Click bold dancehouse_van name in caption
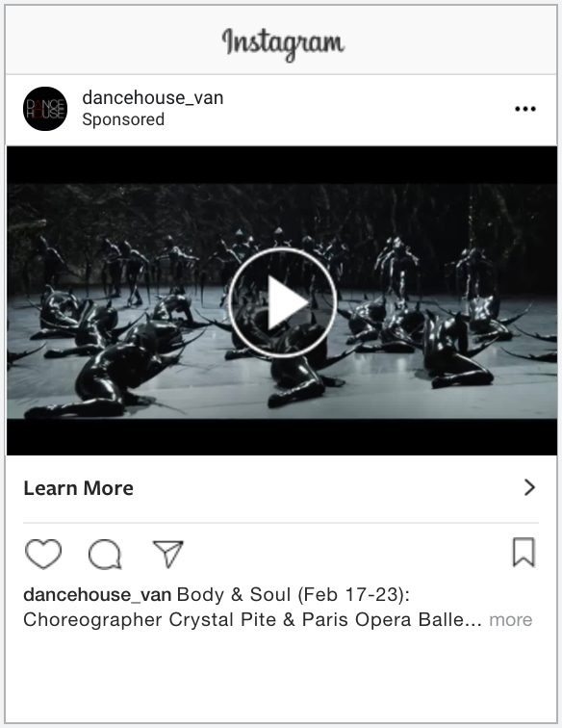The width and height of the screenshot is (562, 728). 97,595
